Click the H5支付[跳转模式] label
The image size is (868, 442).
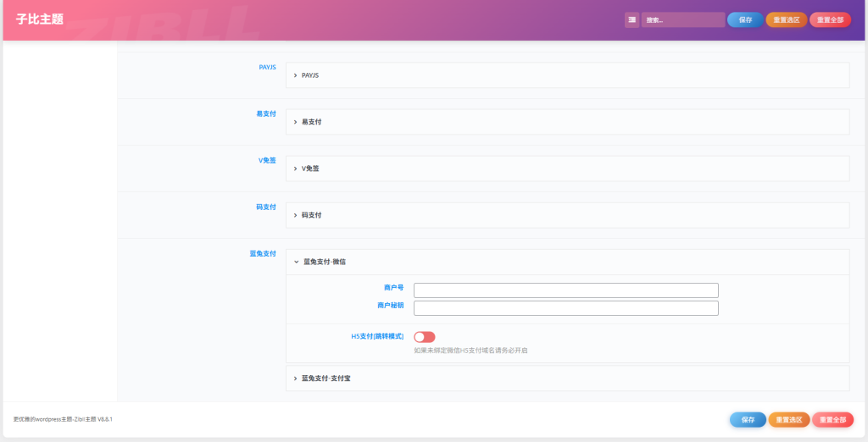(377, 336)
